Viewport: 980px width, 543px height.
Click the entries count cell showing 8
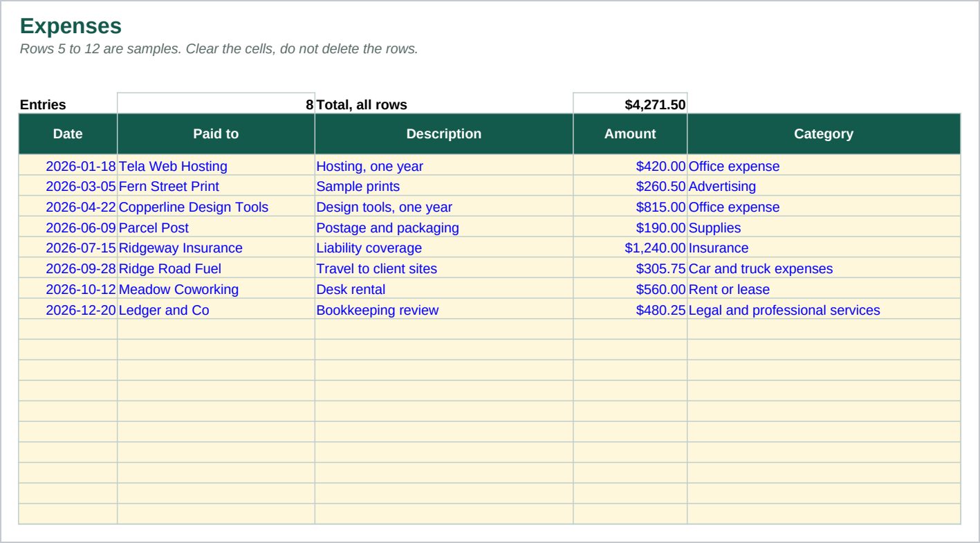pyautogui.click(x=216, y=104)
